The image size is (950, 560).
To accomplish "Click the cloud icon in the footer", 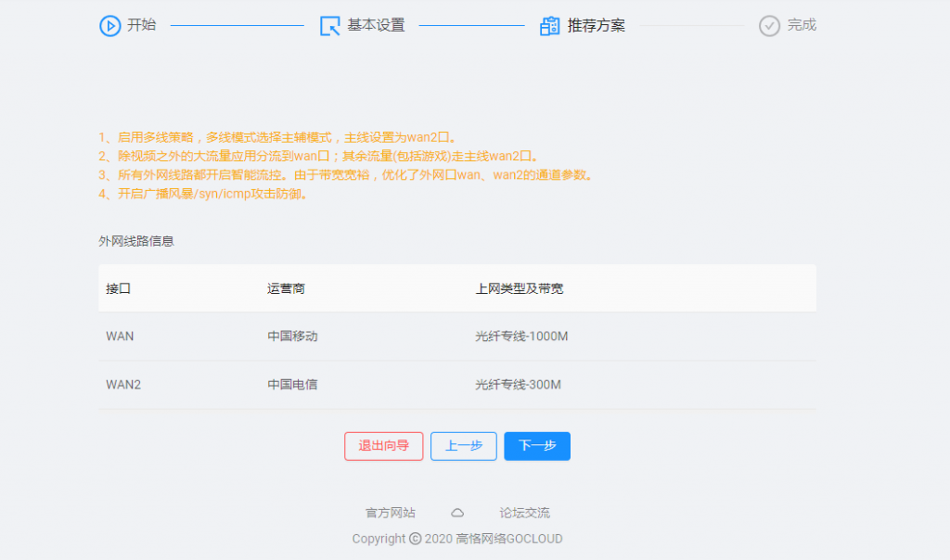I will (457, 513).
